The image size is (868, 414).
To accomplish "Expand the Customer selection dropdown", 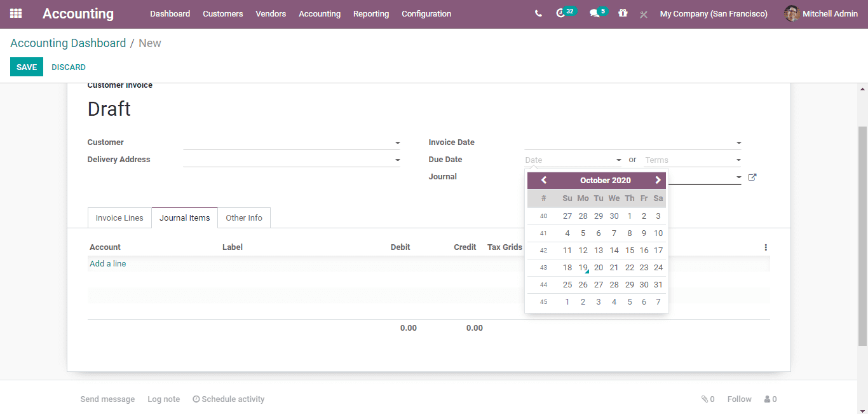I will click(397, 142).
